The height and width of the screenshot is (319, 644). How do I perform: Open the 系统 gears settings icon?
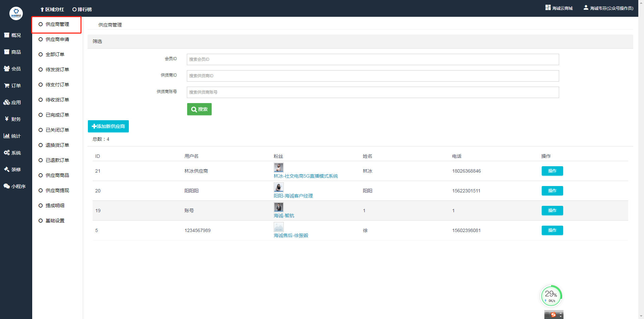click(7, 153)
